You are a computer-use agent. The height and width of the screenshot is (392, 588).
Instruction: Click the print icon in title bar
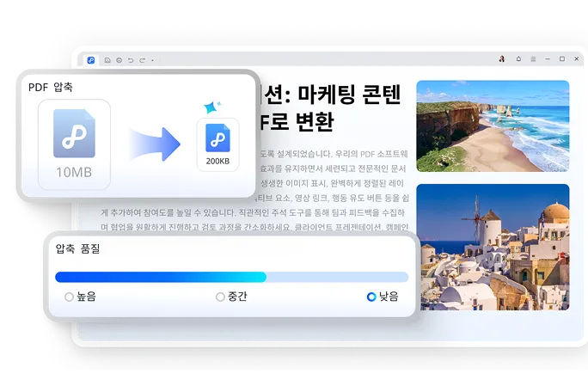click(x=119, y=60)
